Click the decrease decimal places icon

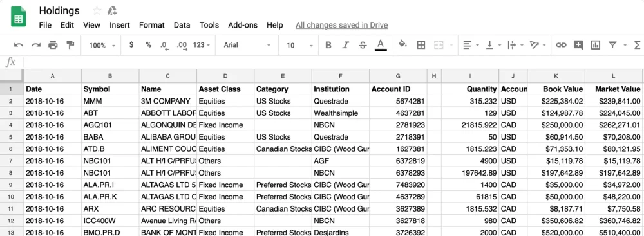[x=164, y=45]
